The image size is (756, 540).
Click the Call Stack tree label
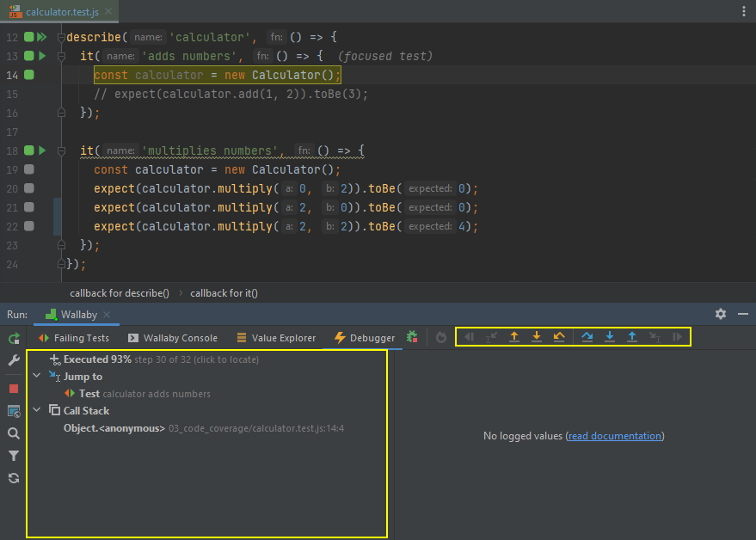coord(87,411)
